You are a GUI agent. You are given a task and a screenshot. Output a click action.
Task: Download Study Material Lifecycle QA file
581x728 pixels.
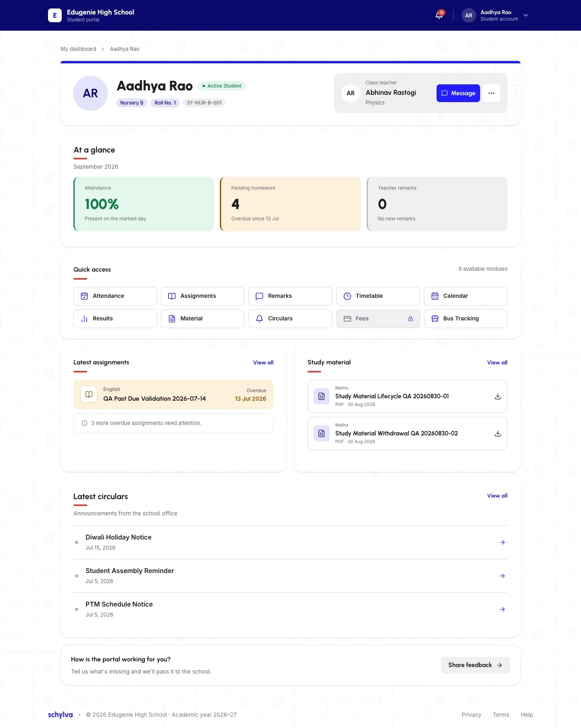[x=498, y=396]
